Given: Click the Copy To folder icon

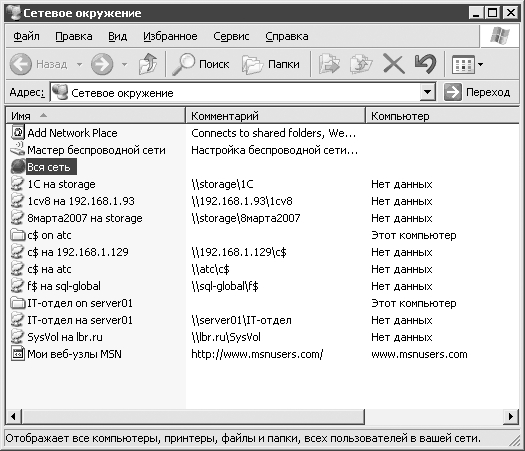Looking at the screenshot, I should pyautogui.click(x=361, y=64).
